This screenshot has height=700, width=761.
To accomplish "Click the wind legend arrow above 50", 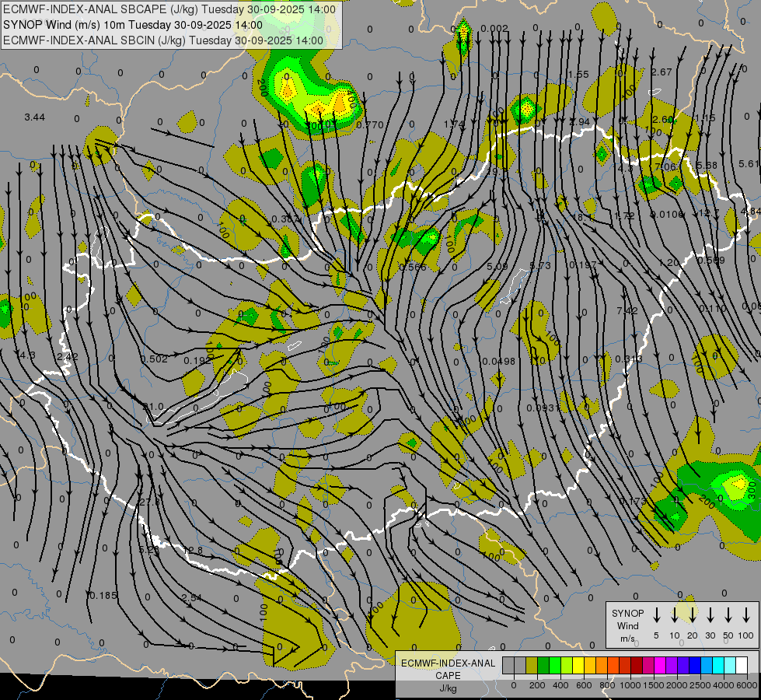I will tap(728, 615).
